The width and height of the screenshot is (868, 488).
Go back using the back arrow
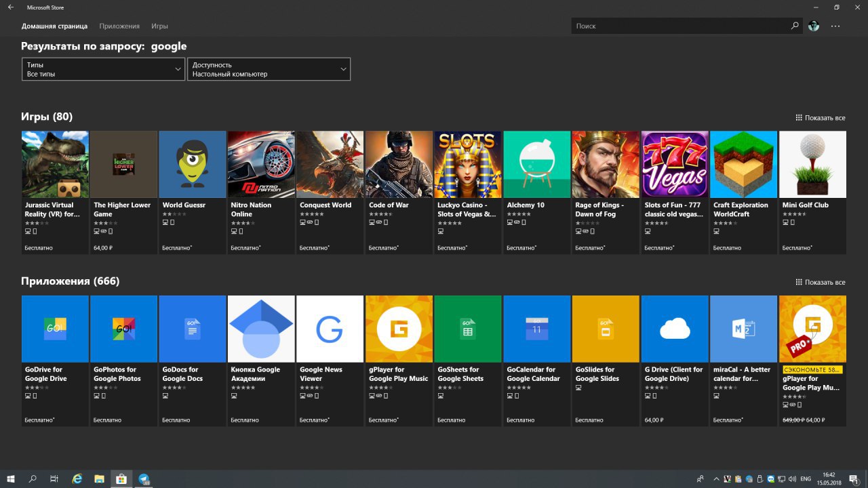[x=11, y=7]
